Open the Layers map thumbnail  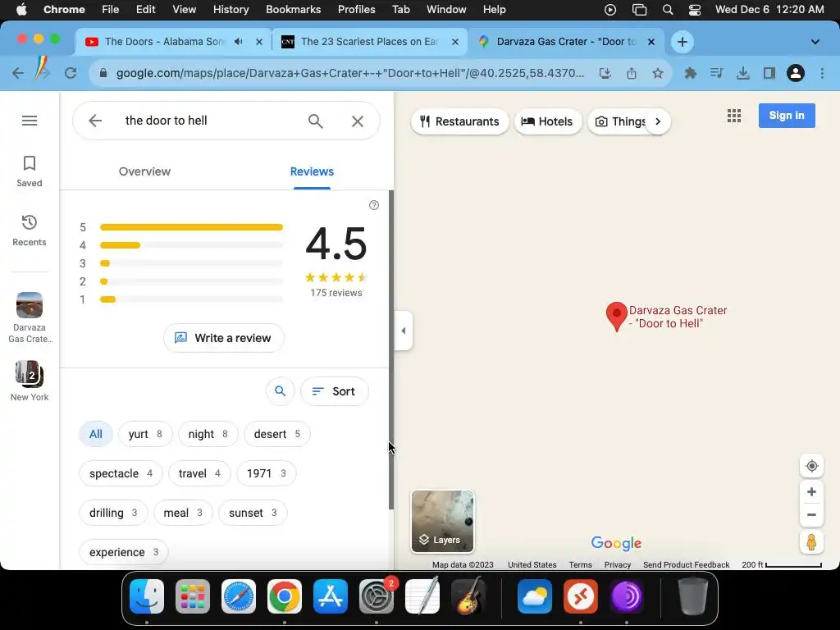click(442, 521)
